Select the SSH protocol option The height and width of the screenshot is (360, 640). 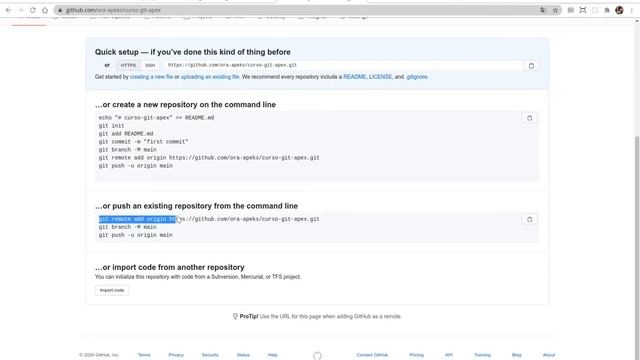(150, 65)
